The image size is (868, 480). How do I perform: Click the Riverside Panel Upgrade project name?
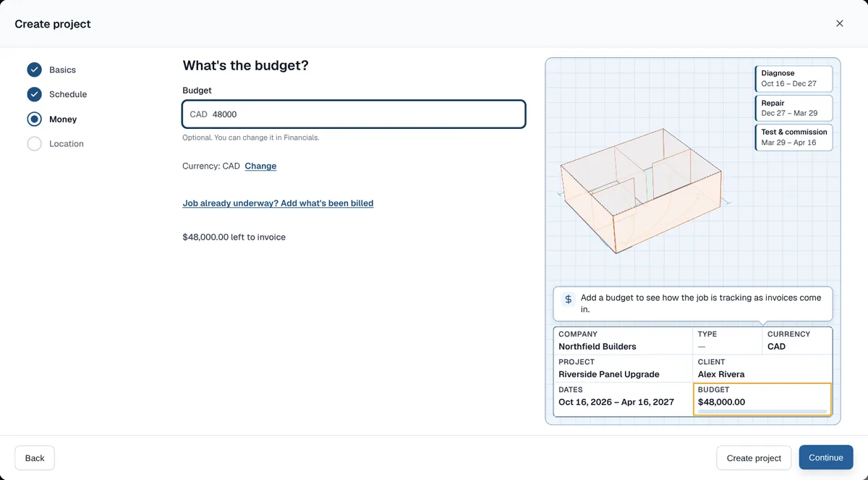609,374
